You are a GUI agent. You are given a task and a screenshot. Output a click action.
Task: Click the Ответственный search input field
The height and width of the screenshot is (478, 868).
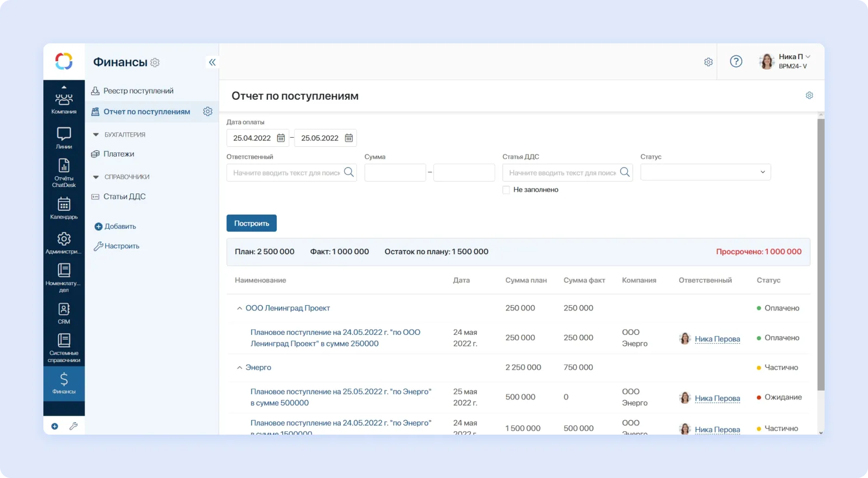click(x=286, y=173)
